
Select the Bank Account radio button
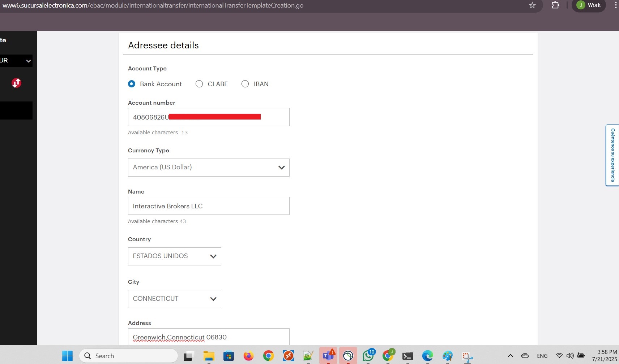[x=132, y=84]
